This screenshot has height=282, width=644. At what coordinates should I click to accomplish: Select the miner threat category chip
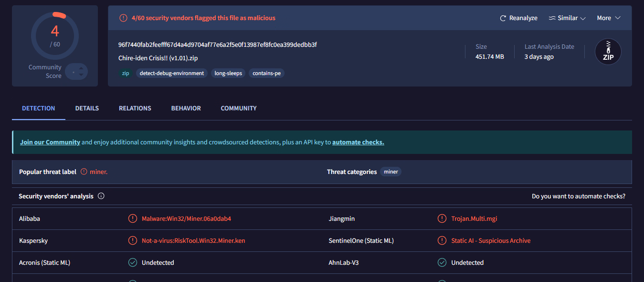click(x=391, y=172)
